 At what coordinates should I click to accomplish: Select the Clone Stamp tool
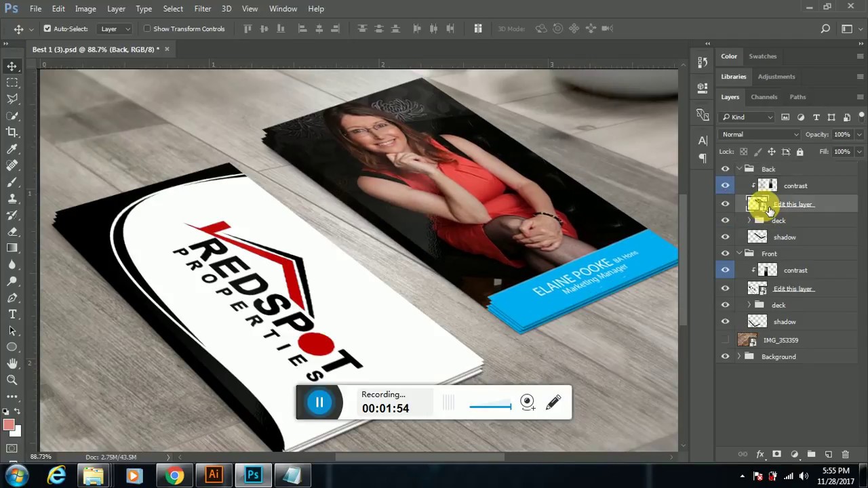pos(12,199)
